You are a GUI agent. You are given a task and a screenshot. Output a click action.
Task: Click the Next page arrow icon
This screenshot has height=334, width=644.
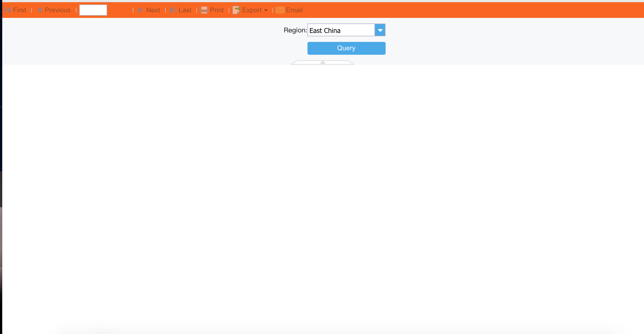pyautogui.click(x=141, y=10)
